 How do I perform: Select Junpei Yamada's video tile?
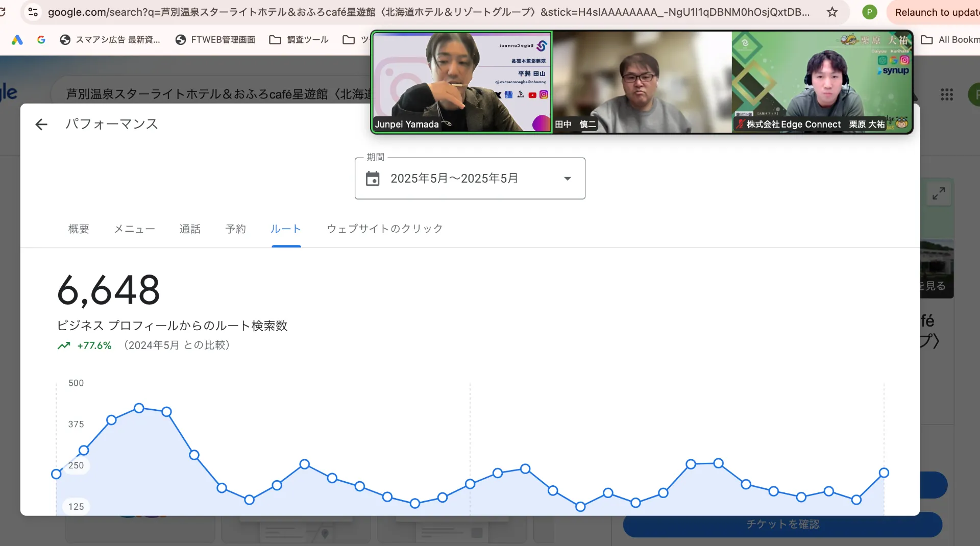click(462, 82)
